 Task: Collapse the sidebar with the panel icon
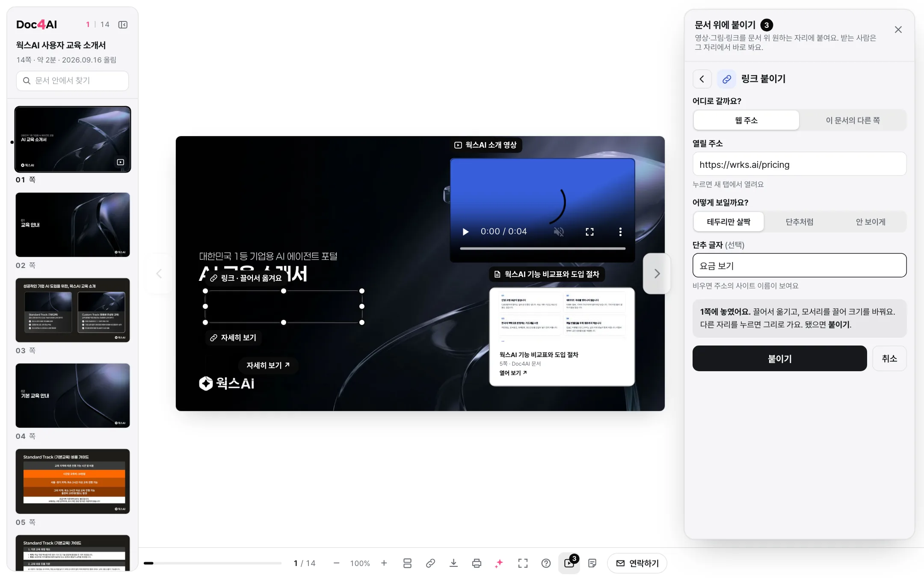(x=123, y=25)
